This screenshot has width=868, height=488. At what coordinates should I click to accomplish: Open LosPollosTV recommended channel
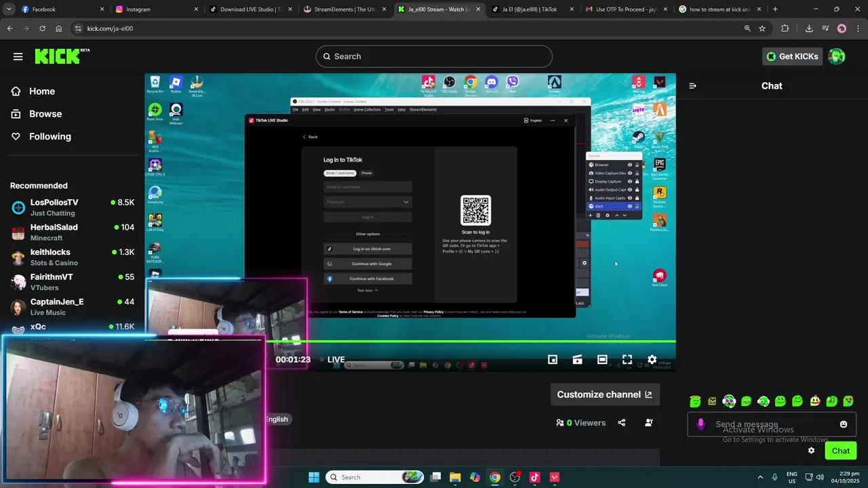coord(72,207)
